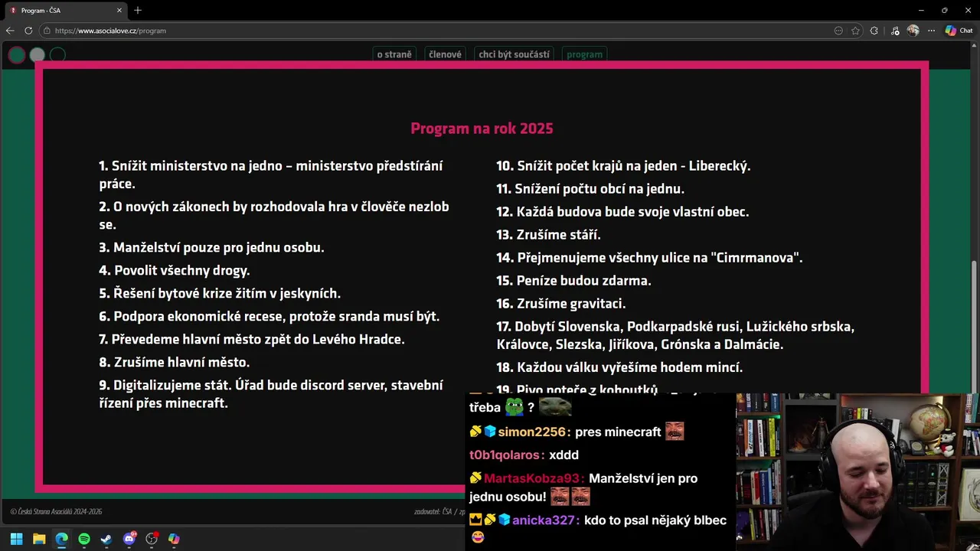The image size is (980, 551).
Task: Reload the page
Action: pyautogui.click(x=28, y=31)
